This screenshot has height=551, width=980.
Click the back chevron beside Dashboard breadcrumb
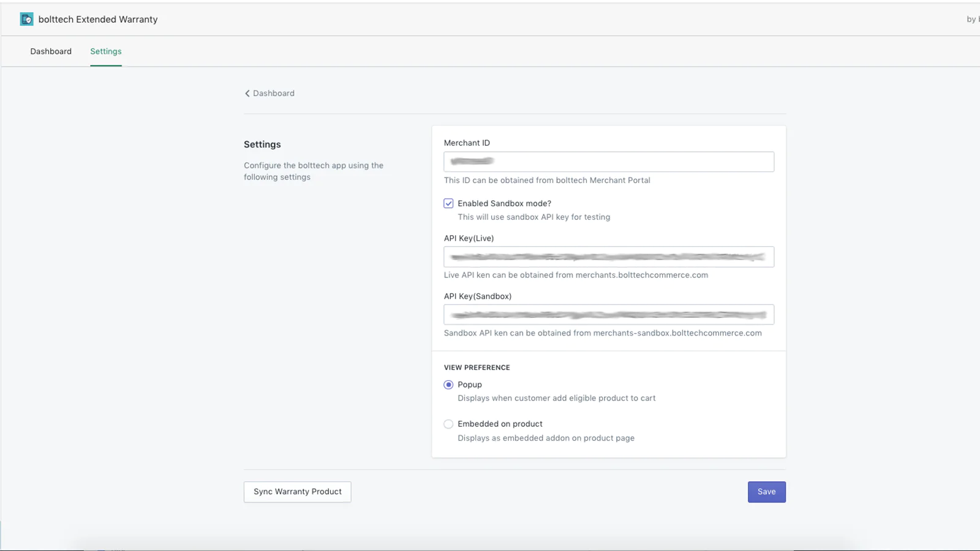[x=247, y=93]
